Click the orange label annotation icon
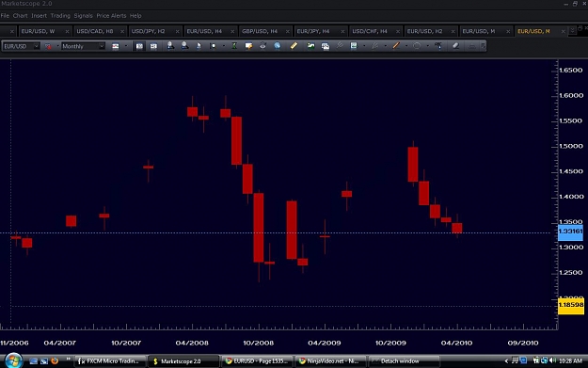Screen dimensions: 588x368 [248, 46]
